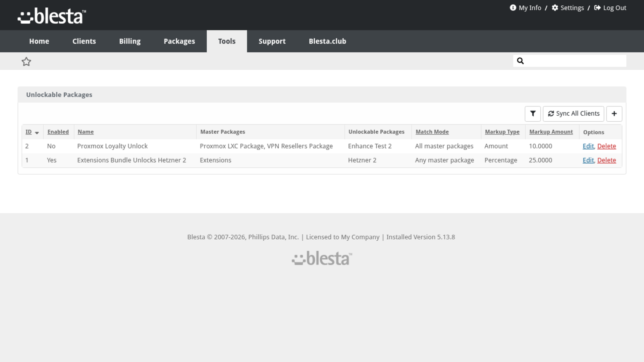Open the Packages menu tab
The width and height of the screenshot is (644, 362).
point(179,41)
